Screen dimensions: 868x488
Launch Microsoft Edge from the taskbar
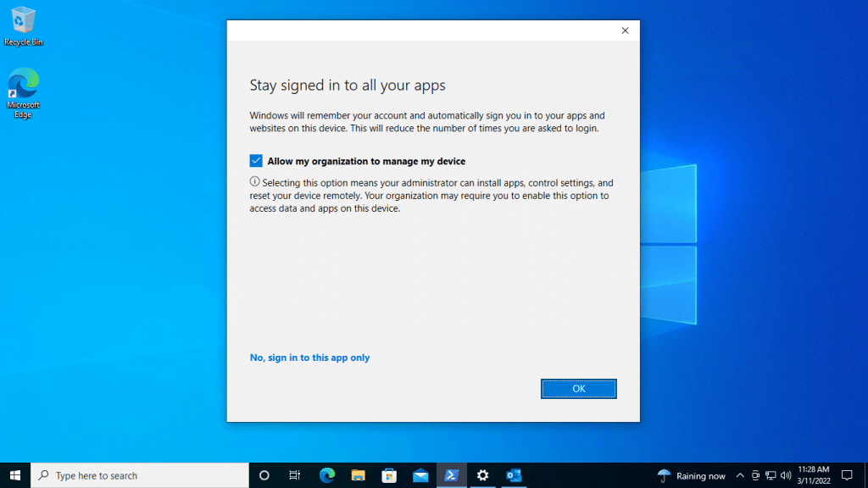pos(327,475)
